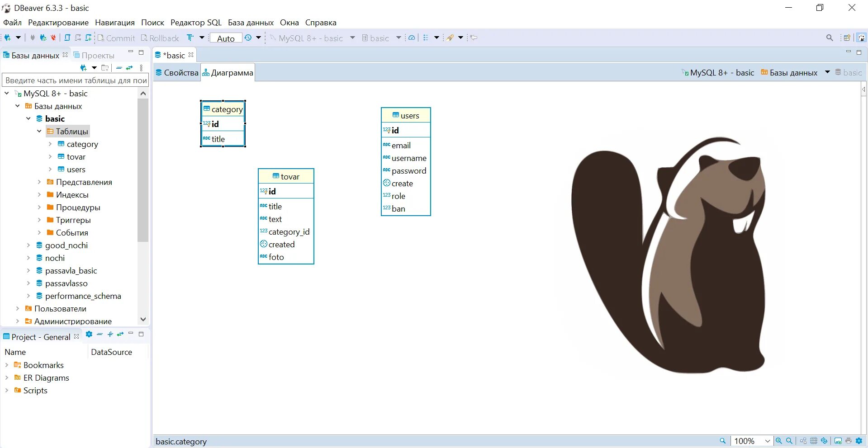Image resolution: width=868 pixels, height=448 pixels.
Task: Close the *basic editor tab
Action: (191, 55)
